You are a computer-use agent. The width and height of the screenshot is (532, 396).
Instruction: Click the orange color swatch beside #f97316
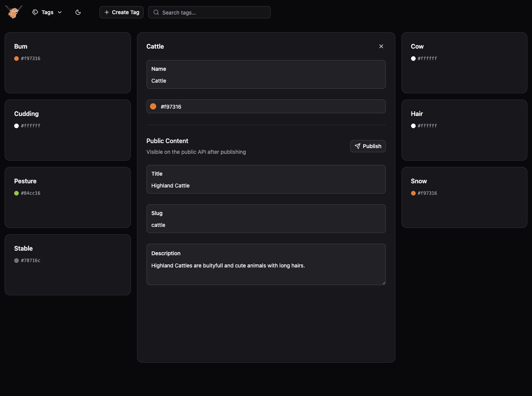pos(153,106)
